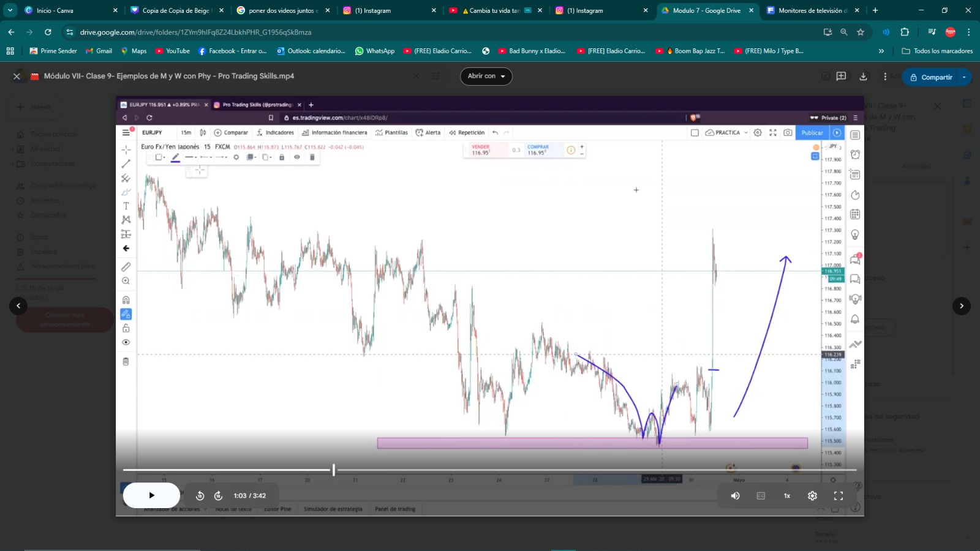Open the Monitores de televisión tab

[x=813, y=10]
